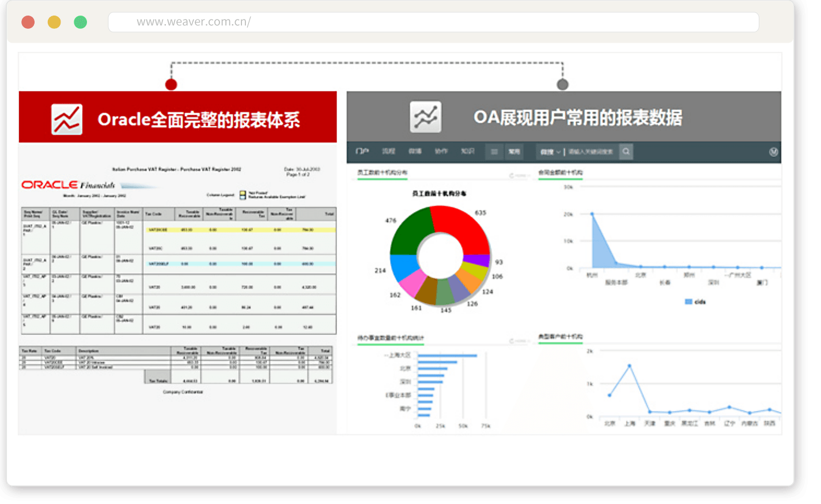
Task: Open the 门户 portal tab
Action: 362,151
